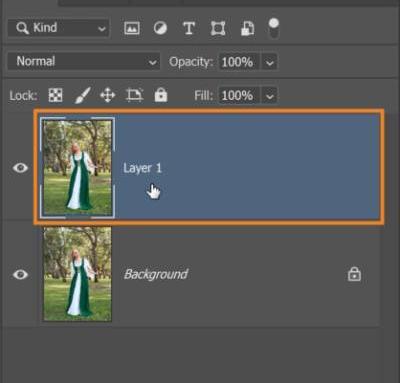Filter layers by pixel layer icon
The image size is (400, 383).
pyautogui.click(x=132, y=29)
